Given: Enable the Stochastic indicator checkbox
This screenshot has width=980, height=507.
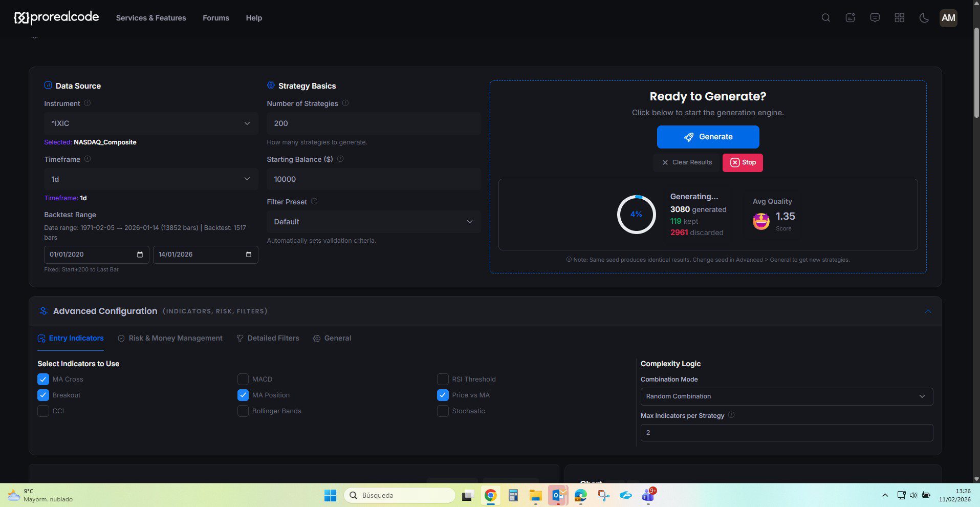Looking at the screenshot, I should tap(443, 411).
